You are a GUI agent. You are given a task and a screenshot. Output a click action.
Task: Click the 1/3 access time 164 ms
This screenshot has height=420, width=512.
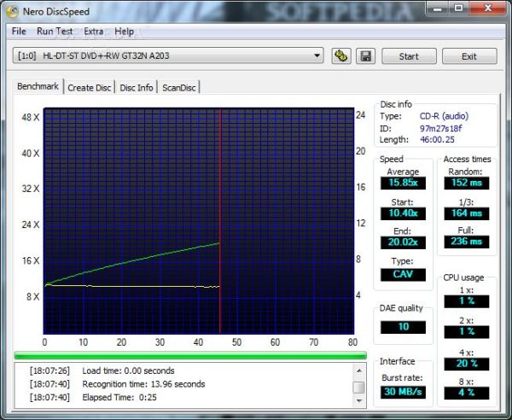point(467,213)
